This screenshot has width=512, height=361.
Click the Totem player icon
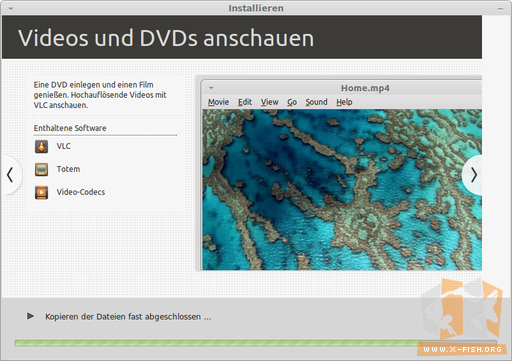41,169
